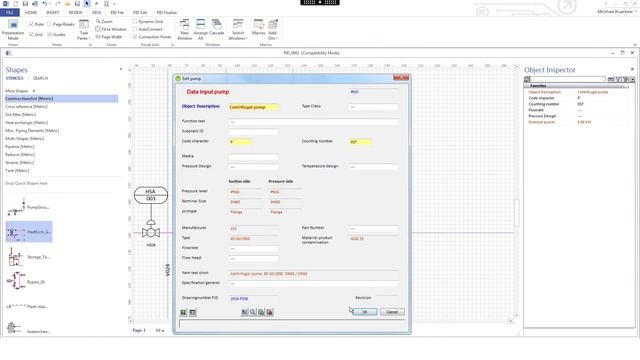The height and width of the screenshot is (360, 640).
Task: Toggle the Connection Points checkbox
Action: click(135, 37)
